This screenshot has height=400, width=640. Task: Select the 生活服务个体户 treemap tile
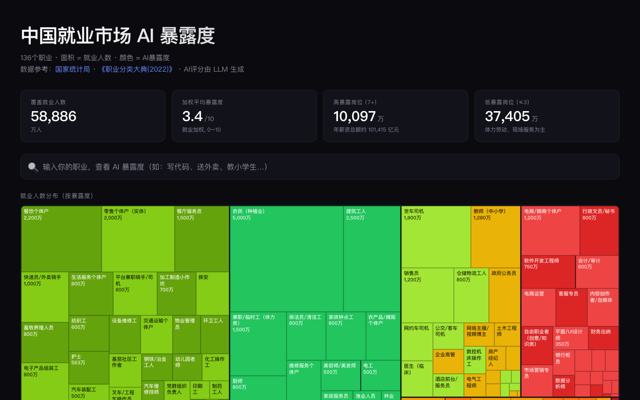click(x=91, y=293)
